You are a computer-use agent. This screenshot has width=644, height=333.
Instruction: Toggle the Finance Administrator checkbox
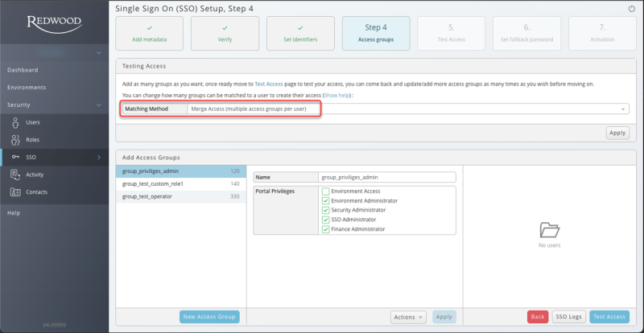326,229
